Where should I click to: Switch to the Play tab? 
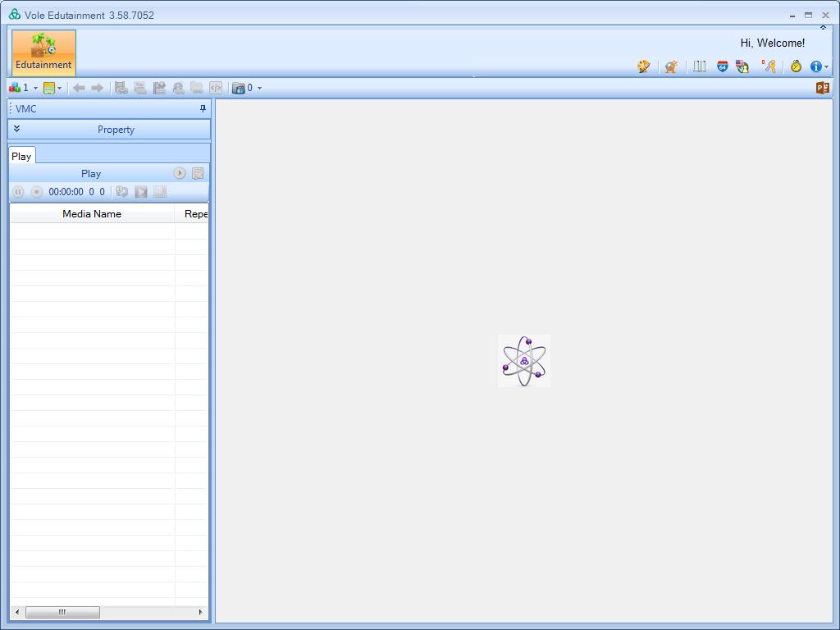[21, 155]
